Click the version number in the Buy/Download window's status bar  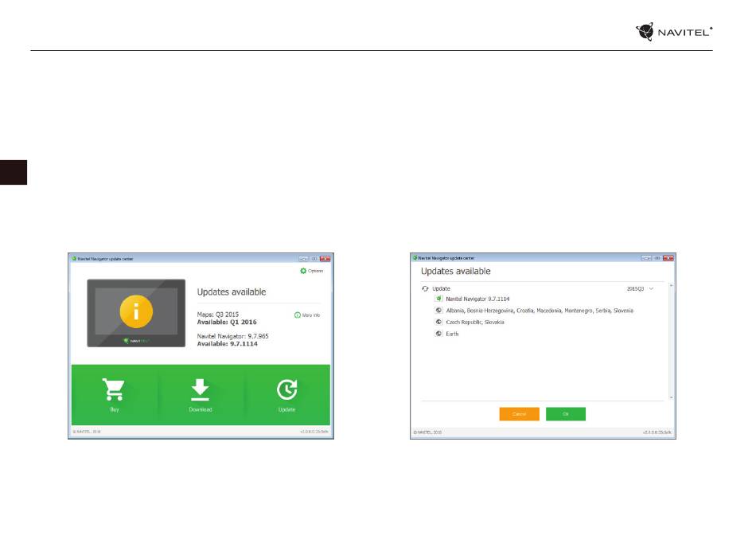click(314, 432)
